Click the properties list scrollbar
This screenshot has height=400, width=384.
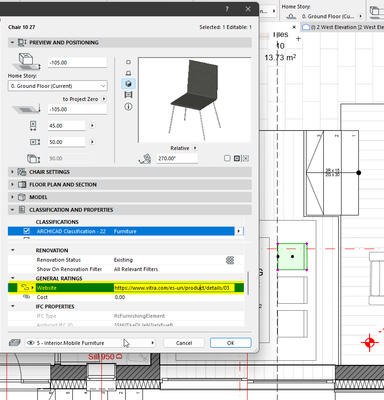coord(247,283)
